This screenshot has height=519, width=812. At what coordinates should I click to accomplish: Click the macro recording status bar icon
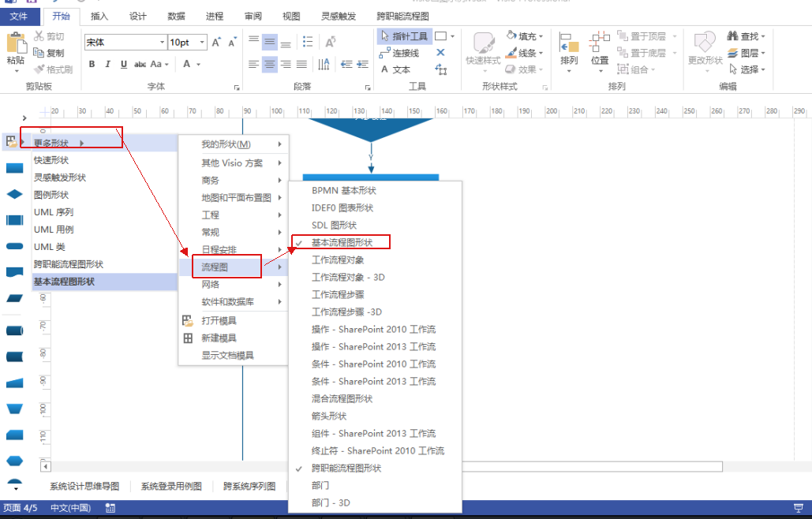[x=110, y=508]
